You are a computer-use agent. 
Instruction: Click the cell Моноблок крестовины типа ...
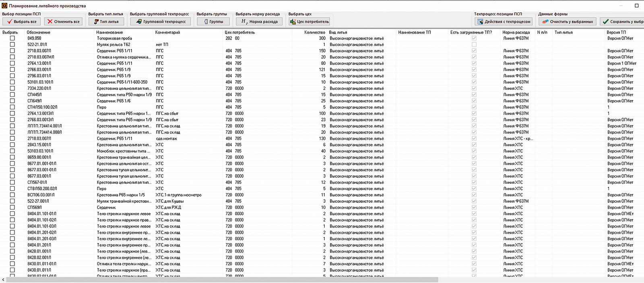coord(124,151)
